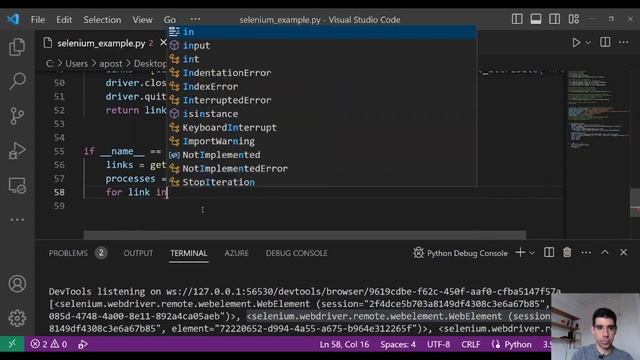This screenshot has width=640, height=360.
Task: Open the Remote Explorer view
Action: (17, 186)
